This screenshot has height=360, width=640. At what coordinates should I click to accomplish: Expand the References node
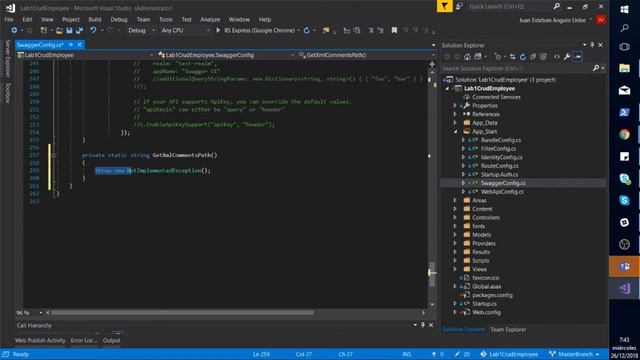point(455,114)
